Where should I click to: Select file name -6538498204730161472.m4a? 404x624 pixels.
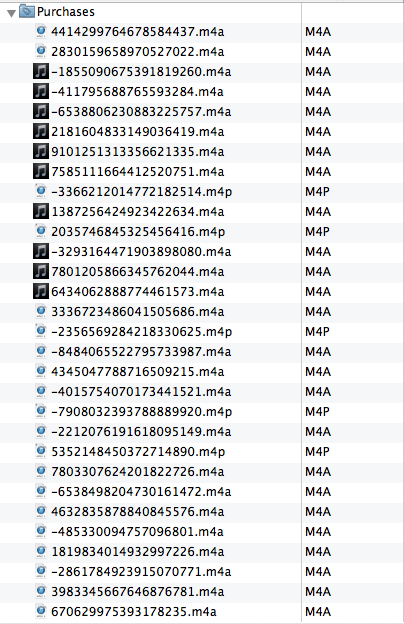pyautogui.click(x=141, y=491)
